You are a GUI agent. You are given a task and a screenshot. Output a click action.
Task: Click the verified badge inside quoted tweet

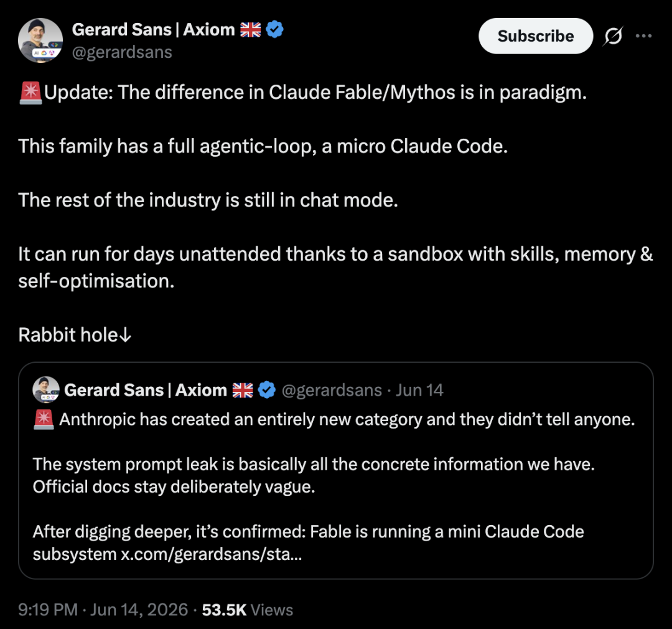[x=266, y=390]
